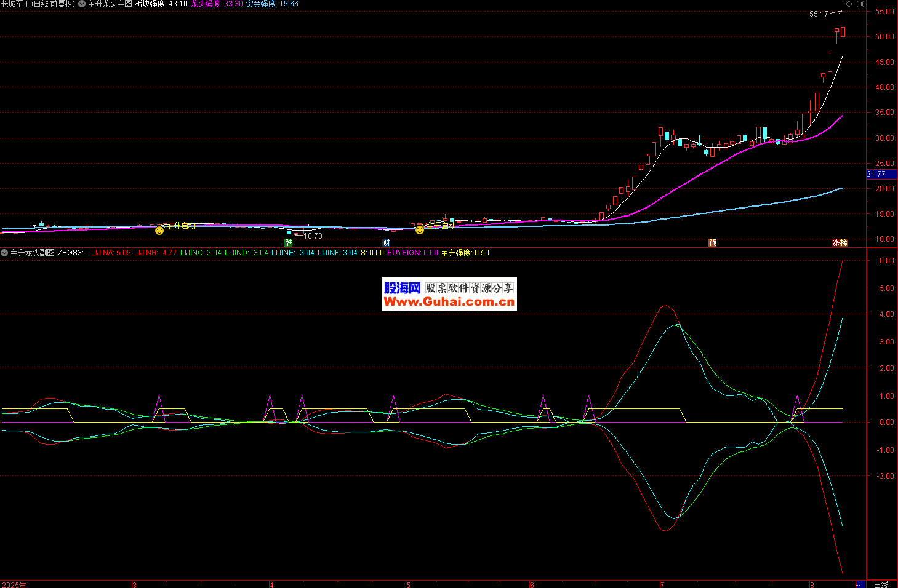Image resolution: width=898 pixels, height=588 pixels.
Task: Open the 主升龙头主图 indicator dropdown arrow
Action: click(82, 4)
